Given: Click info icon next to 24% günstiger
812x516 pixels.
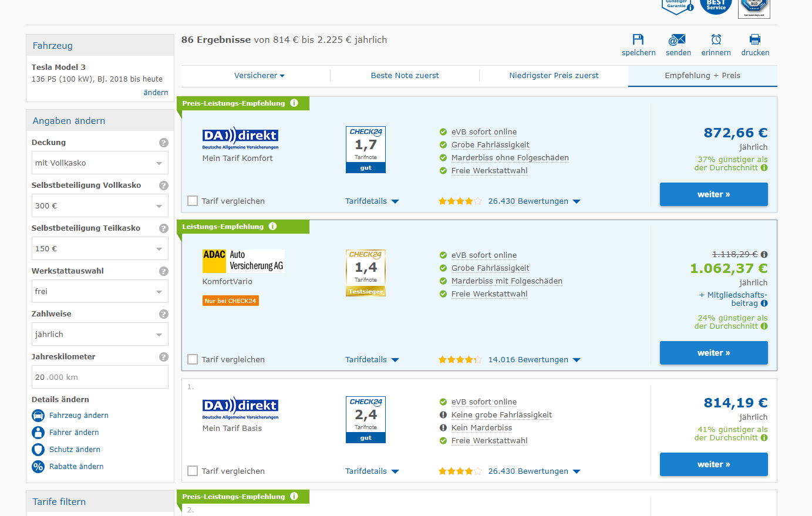Looking at the screenshot, I should tap(764, 326).
